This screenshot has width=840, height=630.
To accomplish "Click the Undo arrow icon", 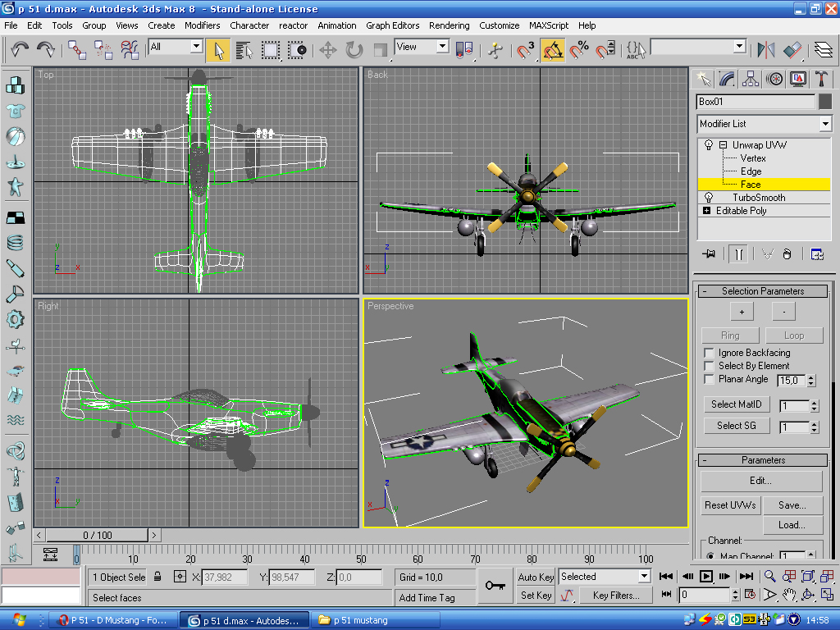I will tap(20, 50).
